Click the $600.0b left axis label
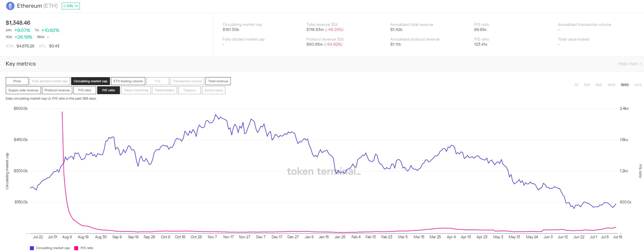644x252 pixels. (20, 108)
